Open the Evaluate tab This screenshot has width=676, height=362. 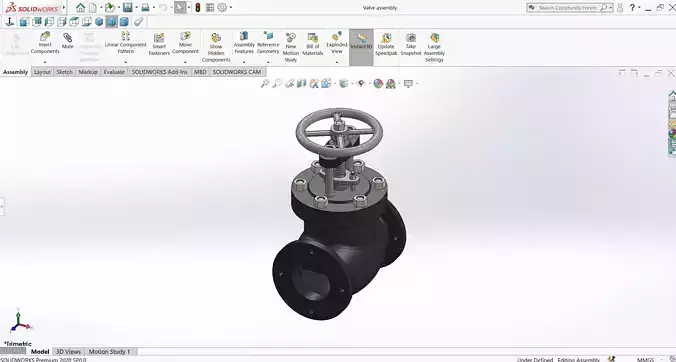pos(114,72)
